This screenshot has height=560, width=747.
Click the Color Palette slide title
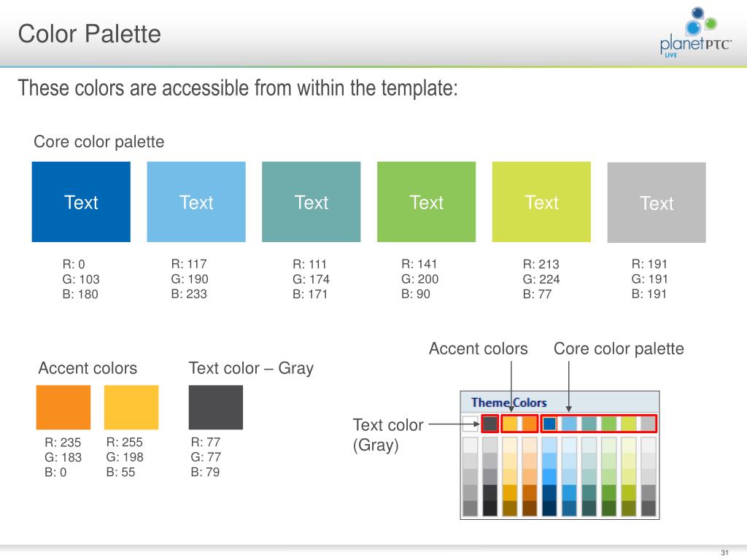(x=90, y=34)
